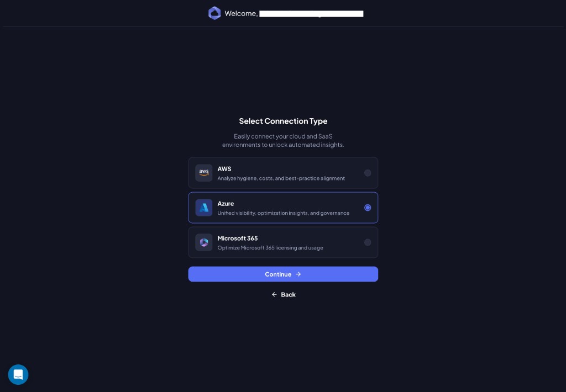This screenshot has height=392, width=566.
Task: Click the Welcome text in header
Action: pos(241,14)
